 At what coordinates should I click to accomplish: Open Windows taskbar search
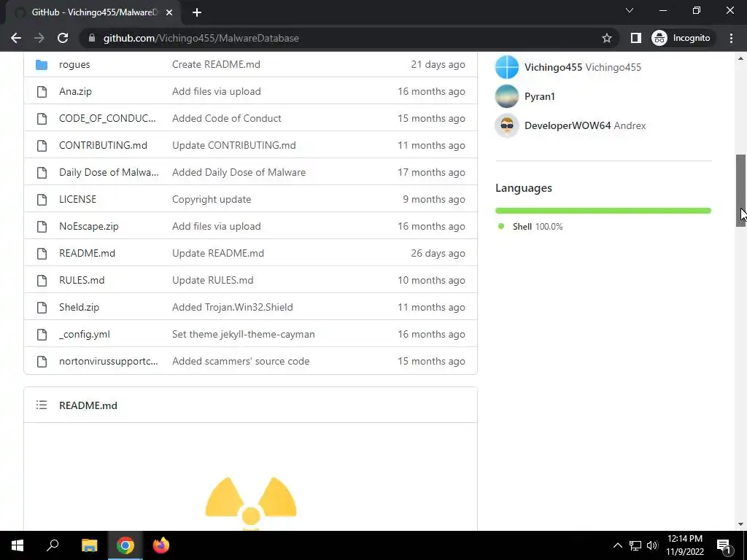[53, 545]
